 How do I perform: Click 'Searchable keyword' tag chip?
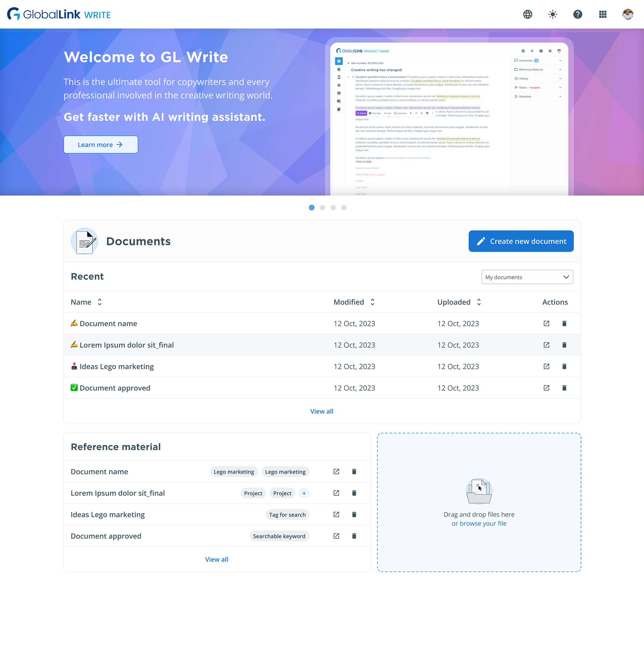[x=279, y=536]
